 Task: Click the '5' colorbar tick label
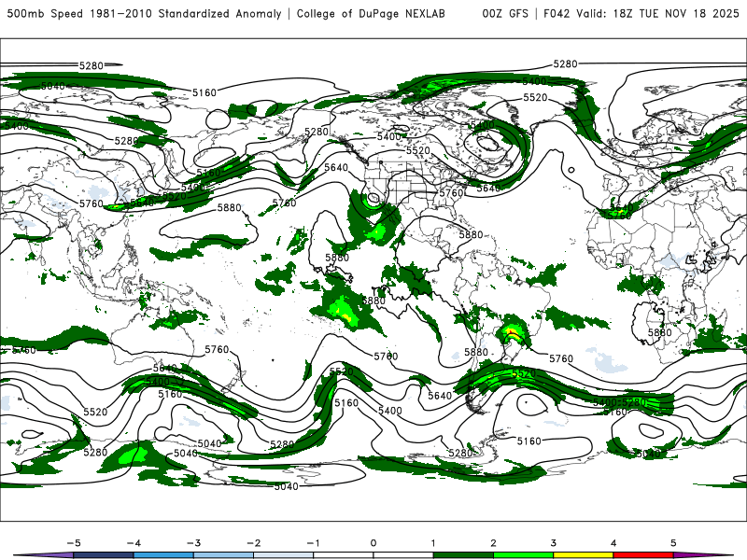673,543
